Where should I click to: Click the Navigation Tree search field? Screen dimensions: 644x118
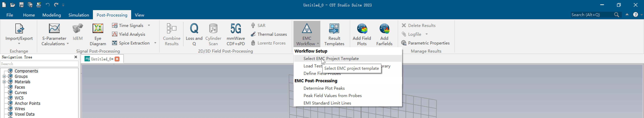click(39, 64)
